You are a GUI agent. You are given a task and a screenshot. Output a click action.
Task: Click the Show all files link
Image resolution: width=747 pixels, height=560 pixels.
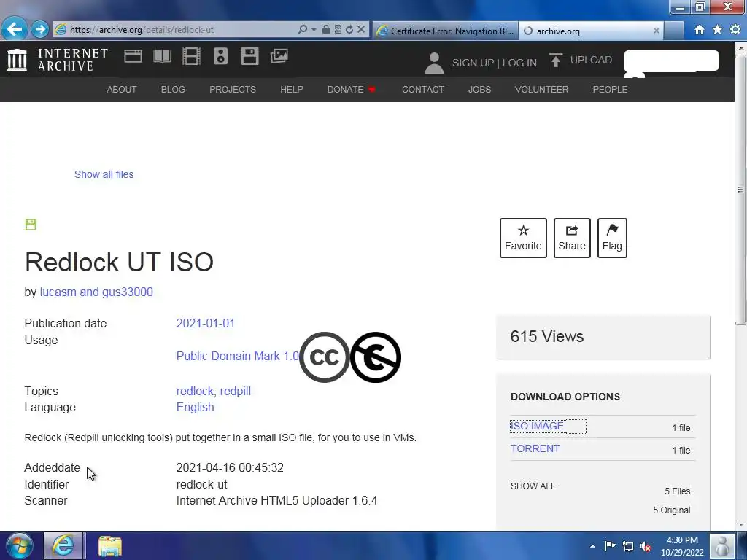tap(104, 174)
